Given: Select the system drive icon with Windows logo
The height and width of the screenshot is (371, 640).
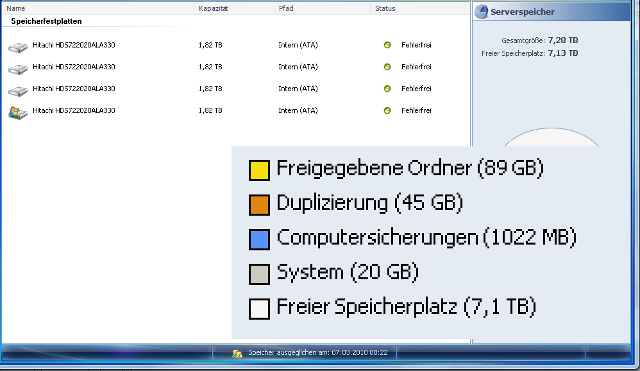Looking at the screenshot, I should coord(18,113).
